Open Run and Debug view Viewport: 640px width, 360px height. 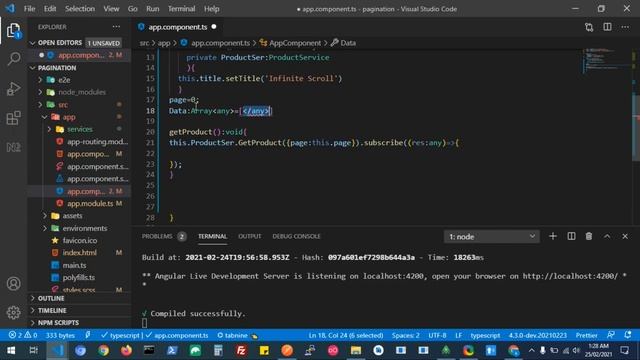[x=13, y=89]
